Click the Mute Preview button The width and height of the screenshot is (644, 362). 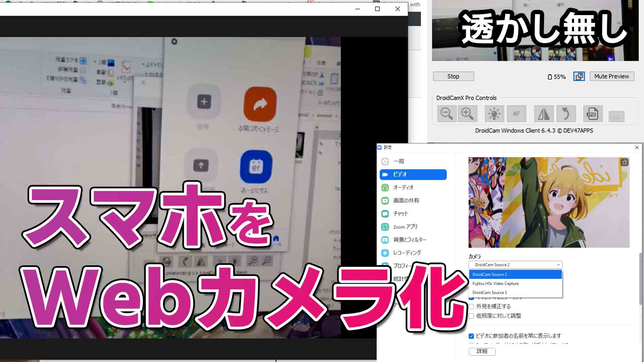[x=611, y=76]
